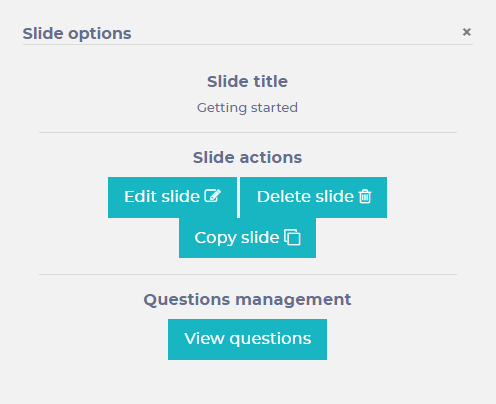This screenshot has width=496, height=404.
Task: Click the separator above Questions management
Action: 248,274
